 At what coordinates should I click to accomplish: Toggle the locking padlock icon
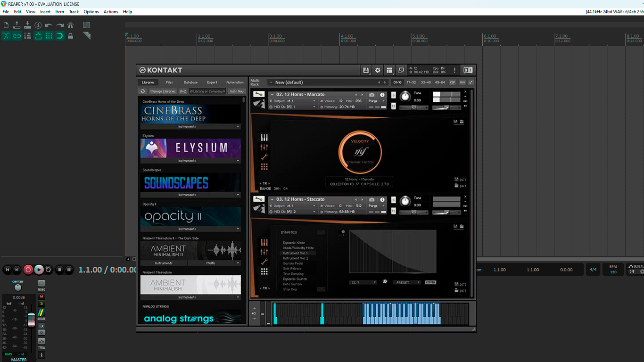(70, 36)
